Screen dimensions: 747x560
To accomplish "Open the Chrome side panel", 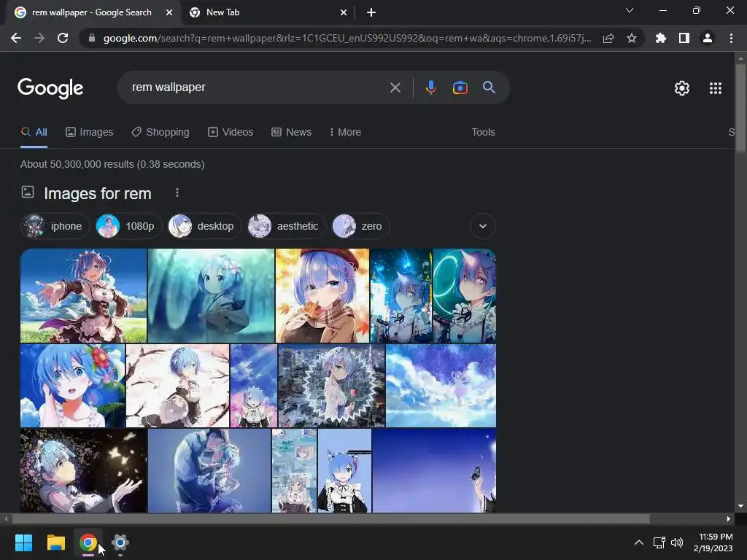I will pyautogui.click(x=684, y=38).
